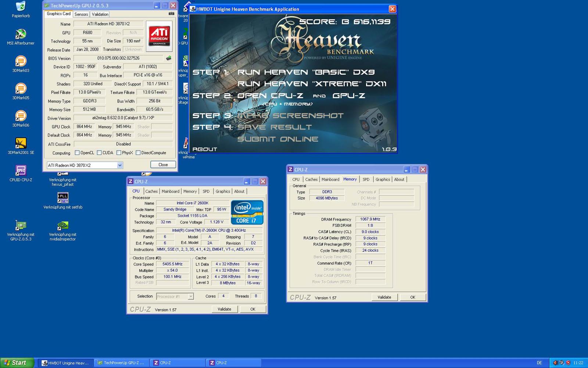Open the 3DMark05 desktop shortcut
This screenshot has height=368, width=588.
21,91
